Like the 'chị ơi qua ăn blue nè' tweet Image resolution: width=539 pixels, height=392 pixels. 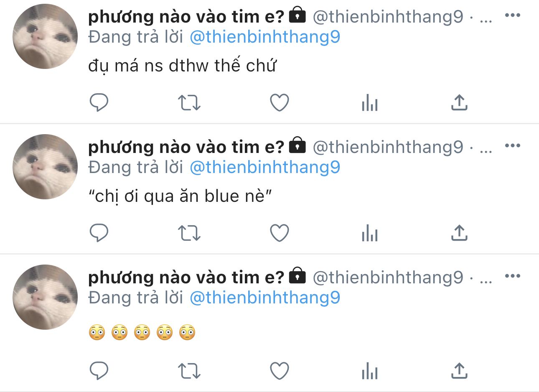coord(280,233)
